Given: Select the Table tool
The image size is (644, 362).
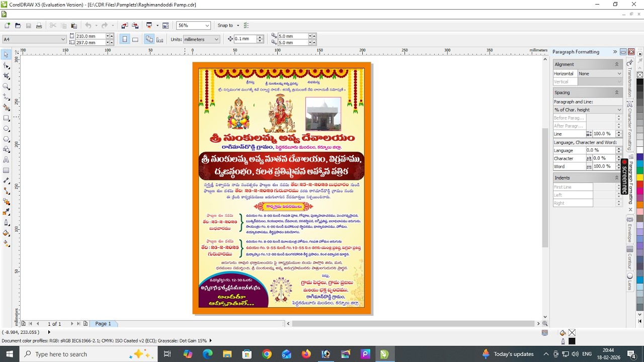Looking at the screenshot, I should 6,170.
